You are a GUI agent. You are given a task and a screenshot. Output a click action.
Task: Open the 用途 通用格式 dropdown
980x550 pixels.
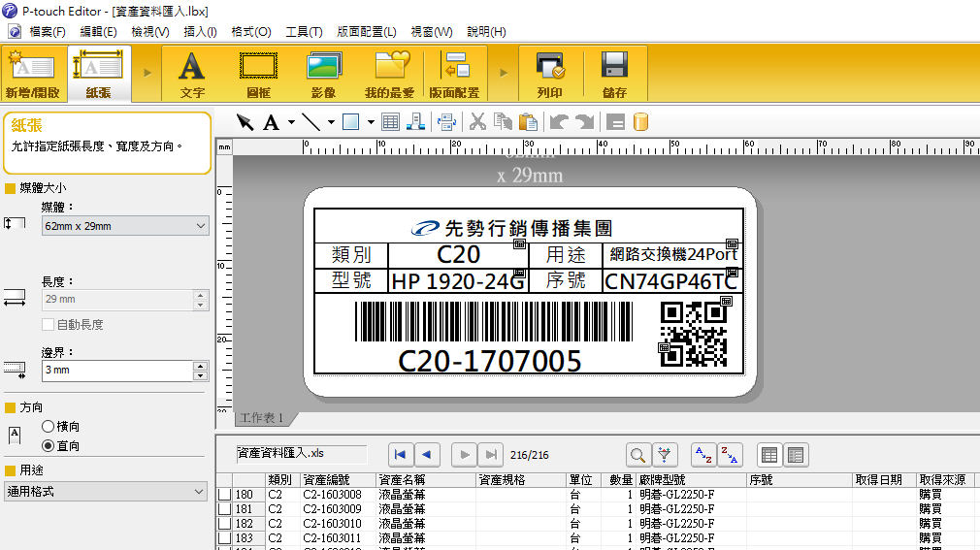click(x=106, y=491)
